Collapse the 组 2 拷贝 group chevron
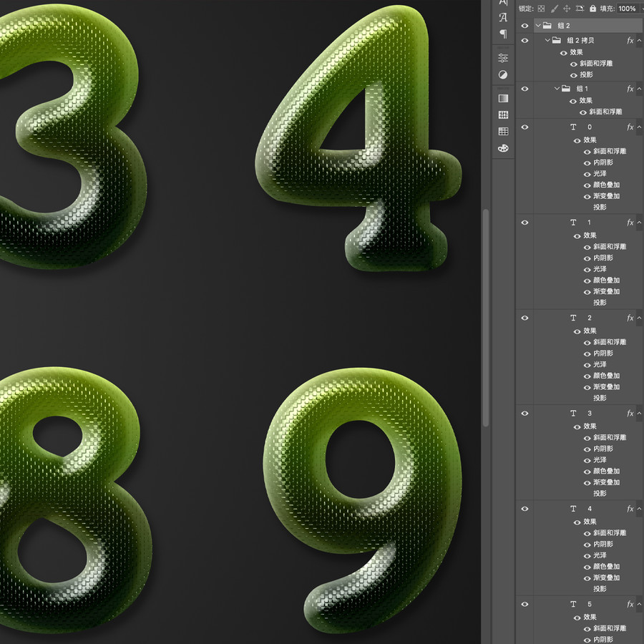The height and width of the screenshot is (644, 644). pyautogui.click(x=547, y=40)
